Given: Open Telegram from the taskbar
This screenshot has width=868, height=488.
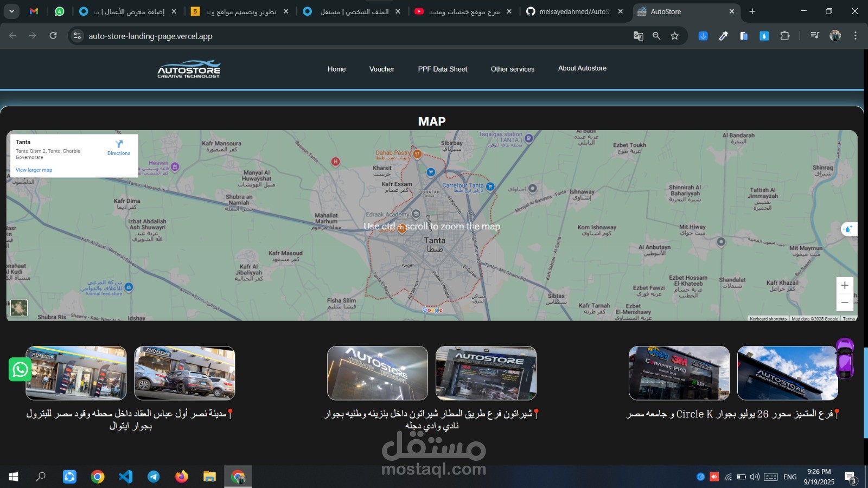Looking at the screenshot, I should tap(154, 477).
